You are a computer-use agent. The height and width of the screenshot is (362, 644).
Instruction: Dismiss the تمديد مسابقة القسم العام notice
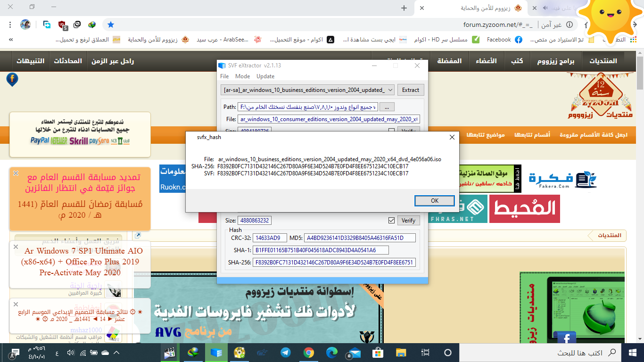point(16,173)
